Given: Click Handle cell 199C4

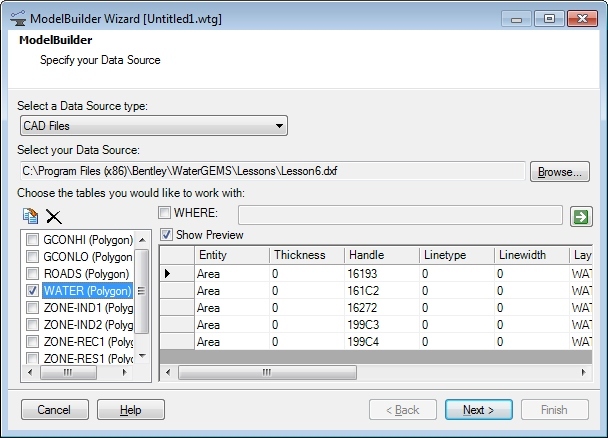Looking at the screenshot, I should click(x=382, y=342).
